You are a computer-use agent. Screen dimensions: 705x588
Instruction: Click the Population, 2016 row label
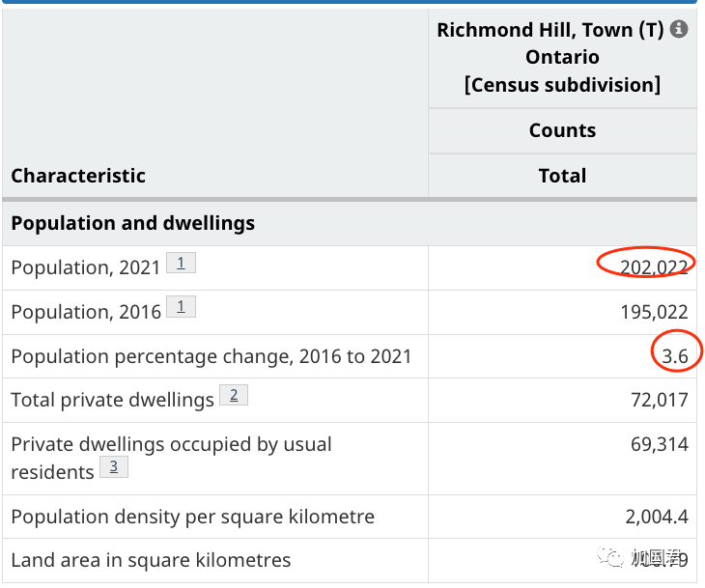pyautogui.click(x=86, y=313)
